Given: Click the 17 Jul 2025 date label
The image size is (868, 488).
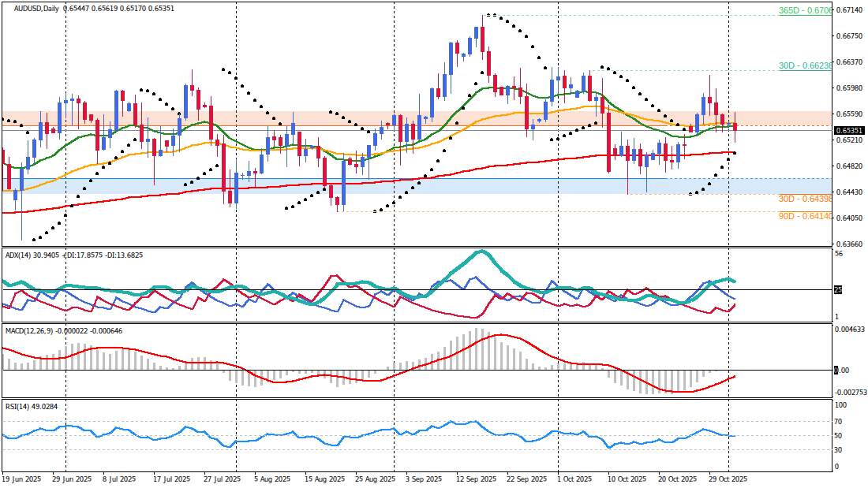Looking at the screenshot, I should click(171, 479).
